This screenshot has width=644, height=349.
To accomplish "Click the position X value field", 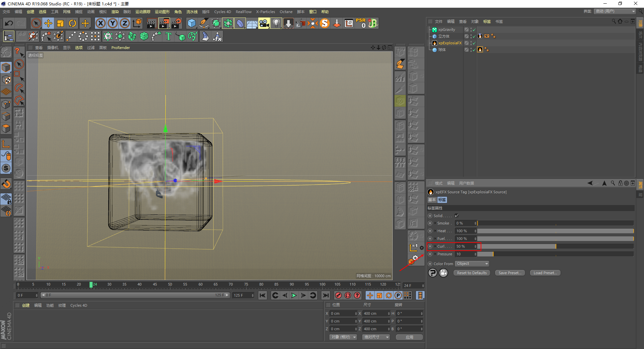I will click(x=343, y=313).
